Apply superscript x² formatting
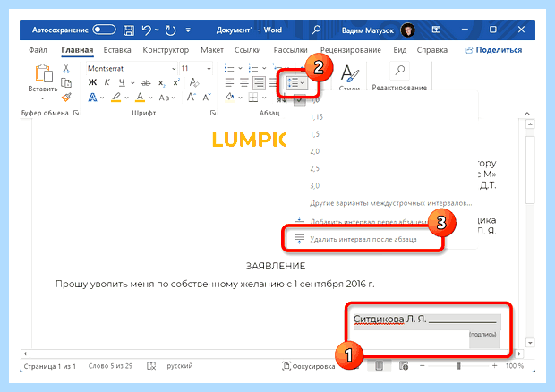The width and height of the screenshot is (555, 392). point(176,83)
